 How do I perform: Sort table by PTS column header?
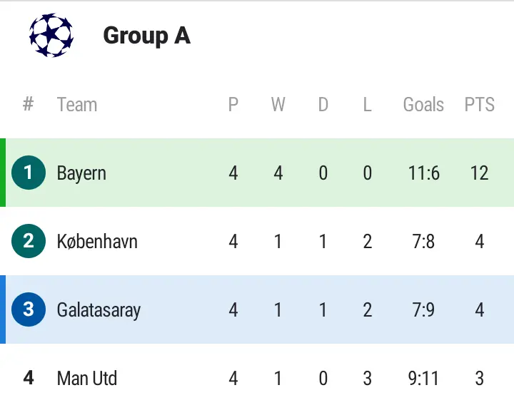coord(479,105)
